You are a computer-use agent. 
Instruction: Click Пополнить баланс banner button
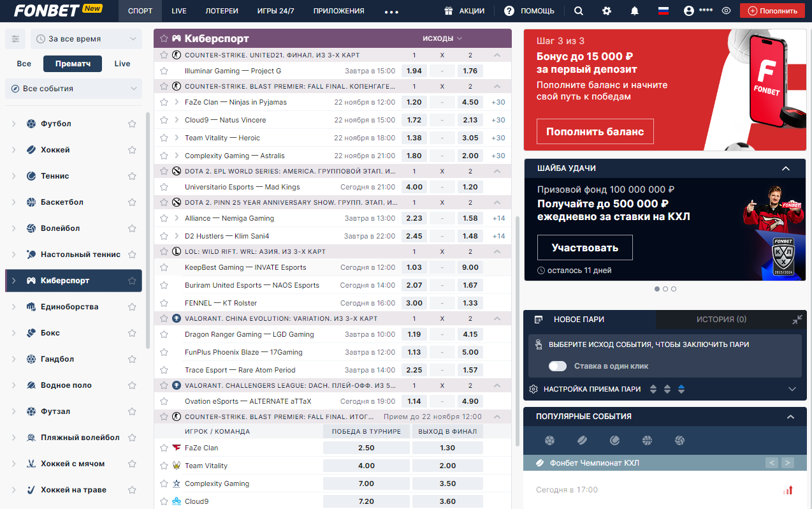tap(595, 131)
